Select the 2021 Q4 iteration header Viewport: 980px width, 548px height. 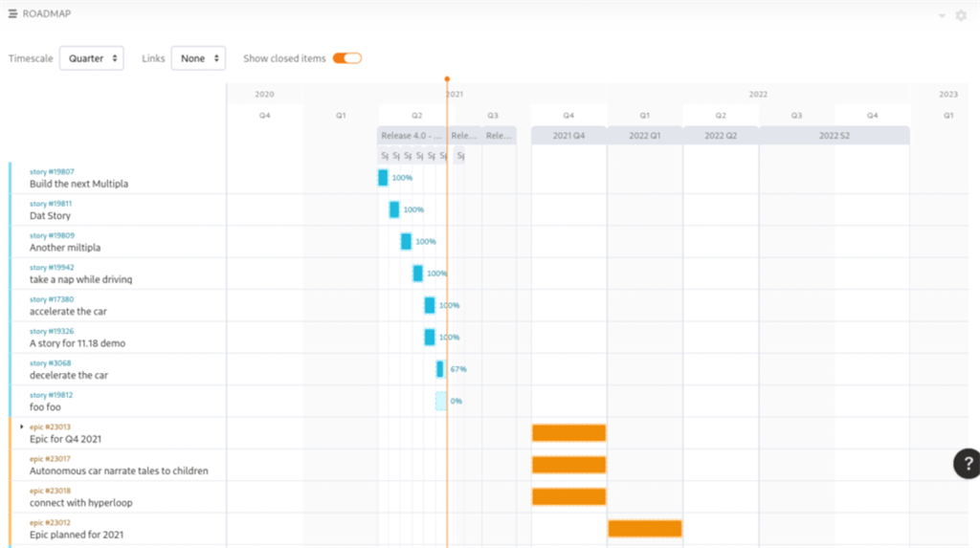(x=568, y=136)
